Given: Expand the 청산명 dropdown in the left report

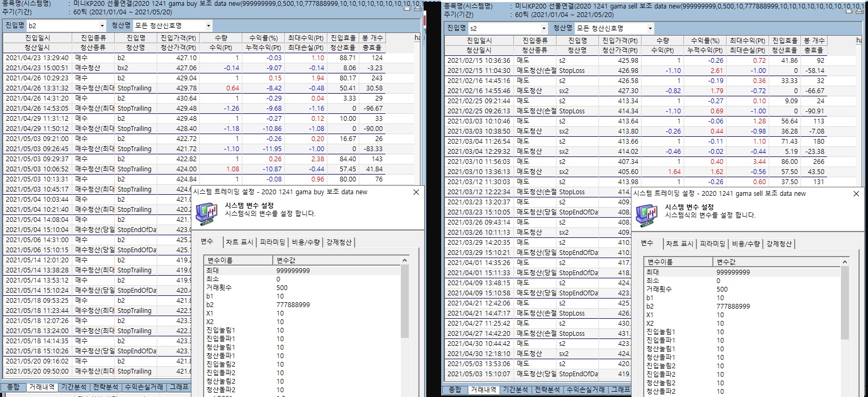Looking at the screenshot, I should tap(208, 26).
